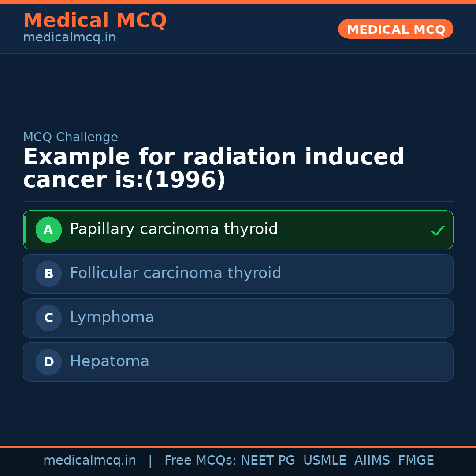Pick the Lymphoma answer option
Image resolution: width=476 pixels, height=476 pixels.
(112, 318)
